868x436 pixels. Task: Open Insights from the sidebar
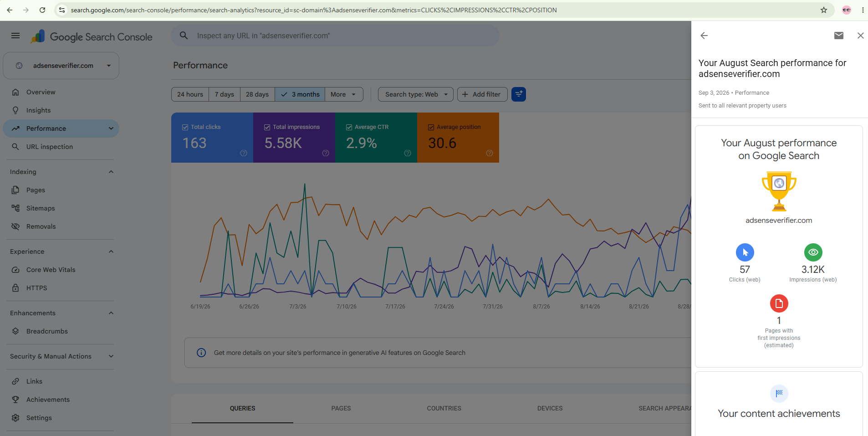coord(61,110)
